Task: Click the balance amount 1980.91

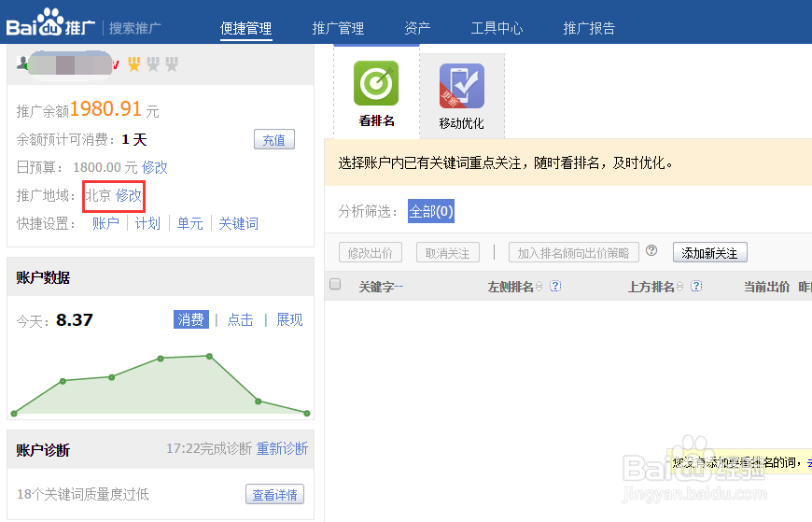Action: [105, 108]
